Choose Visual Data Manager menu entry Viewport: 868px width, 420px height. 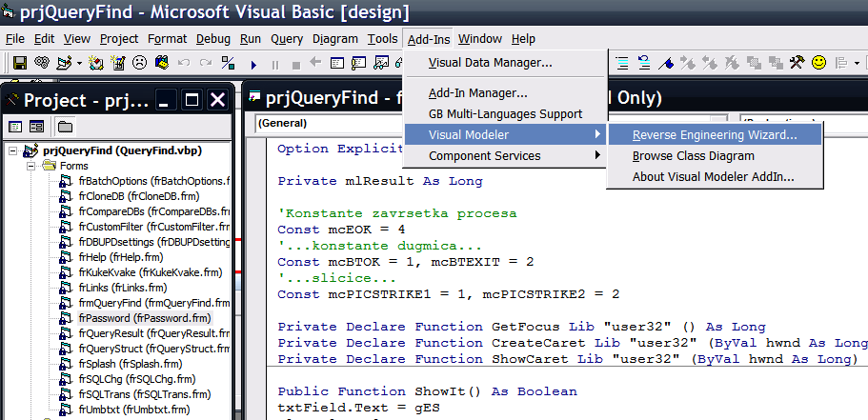coord(490,63)
